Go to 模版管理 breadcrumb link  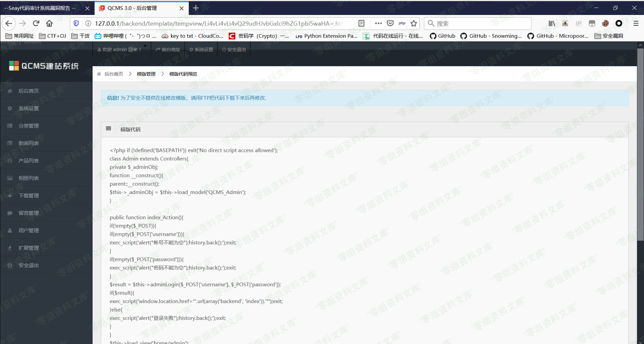[x=146, y=74]
